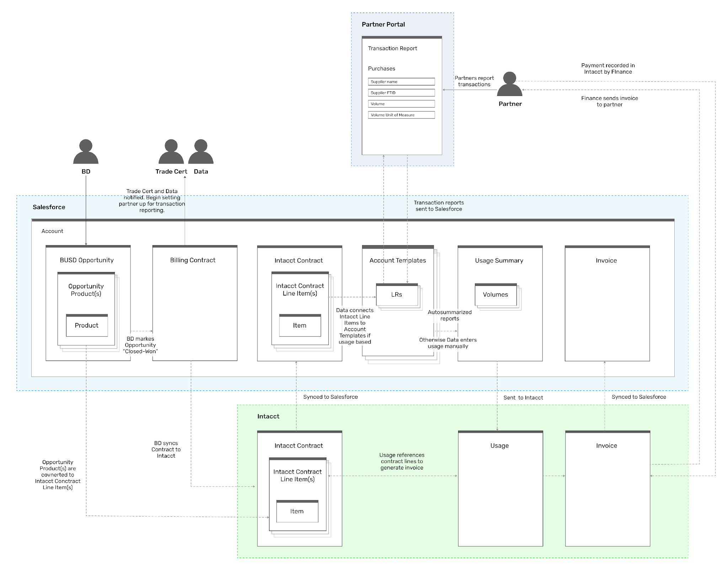Image resolution: width=728 pixels, height=585 pixels.
Task: Click the Salesforce Intacct Contract title
Action: click(299, 261)
